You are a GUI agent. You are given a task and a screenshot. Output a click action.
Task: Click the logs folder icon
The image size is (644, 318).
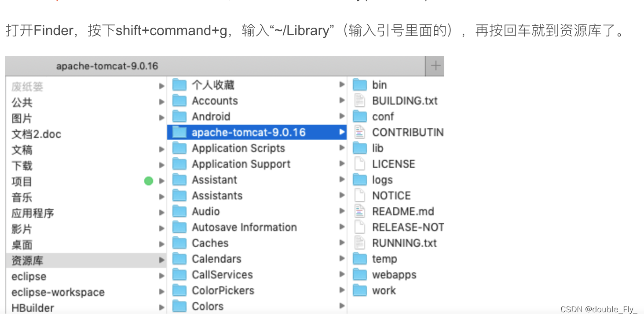tap(360, 180)
